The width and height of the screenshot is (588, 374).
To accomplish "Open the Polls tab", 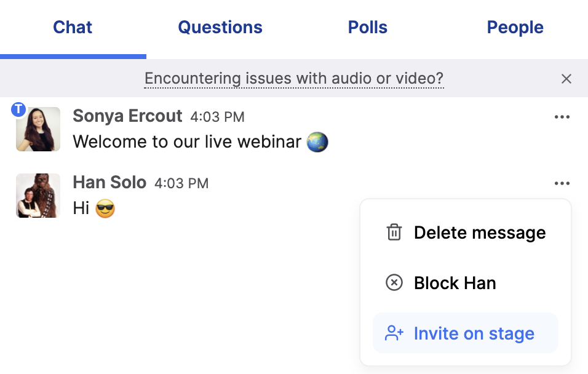I will (367, 27).
